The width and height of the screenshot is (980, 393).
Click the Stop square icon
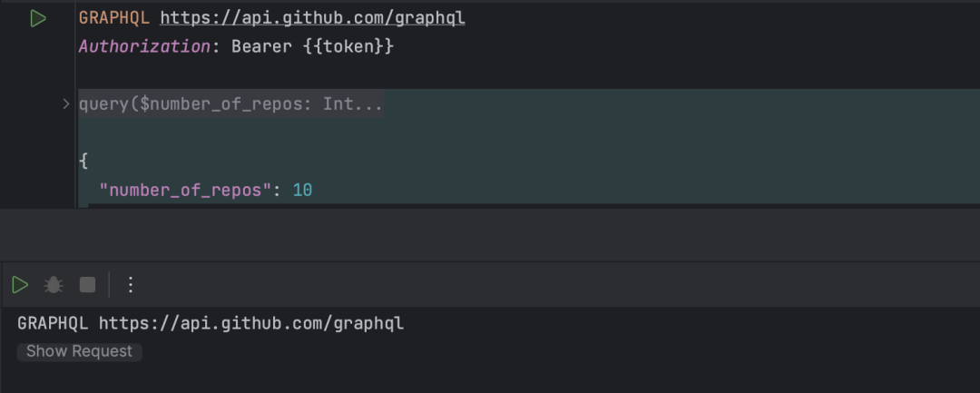click(x=87, y=285)
